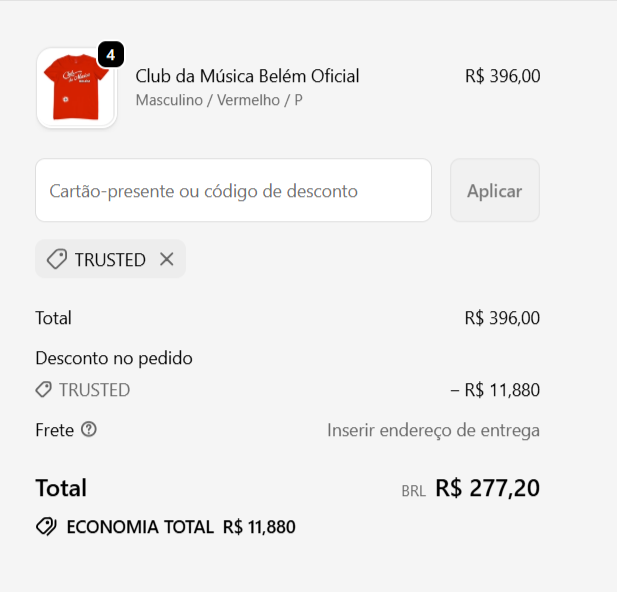This screenshot has height=592, width=617.
Task: Click the Frete help question mark icon
Action: pyautogui.click(x=89, y=430)
